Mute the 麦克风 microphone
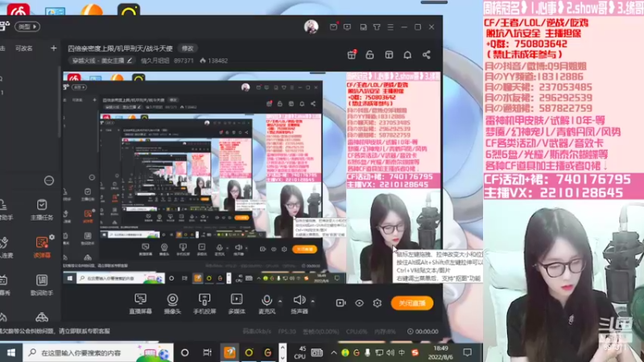 point(266,304)
